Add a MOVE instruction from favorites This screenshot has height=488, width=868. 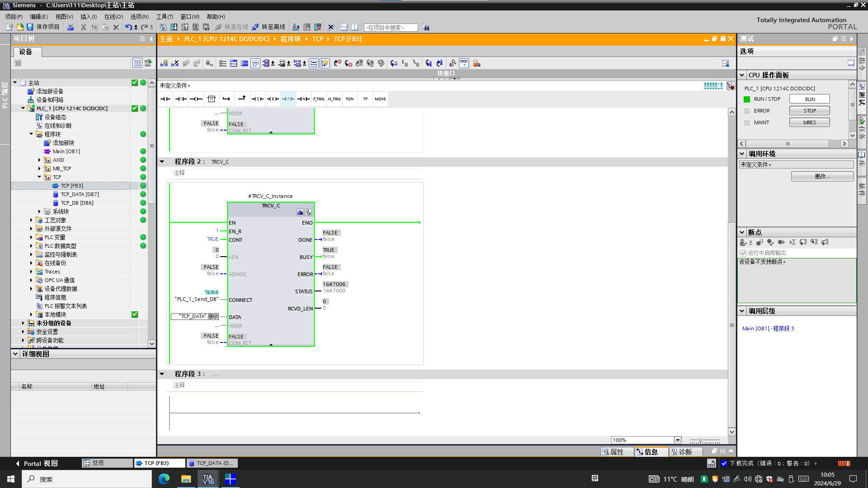tap(380, 99)
